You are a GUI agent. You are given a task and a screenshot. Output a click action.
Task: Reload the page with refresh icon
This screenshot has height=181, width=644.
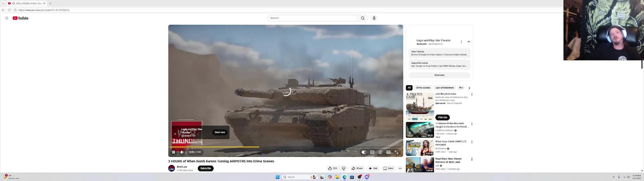coord(9,10)
